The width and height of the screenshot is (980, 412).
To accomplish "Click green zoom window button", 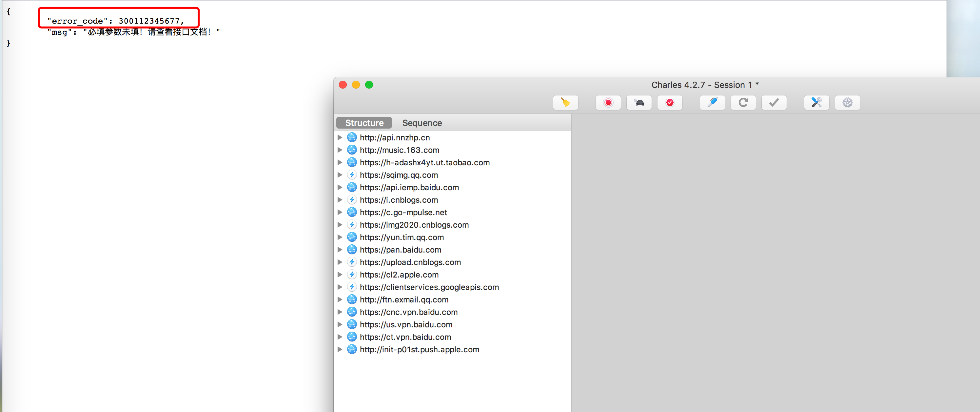I will (x=369, y=85).
